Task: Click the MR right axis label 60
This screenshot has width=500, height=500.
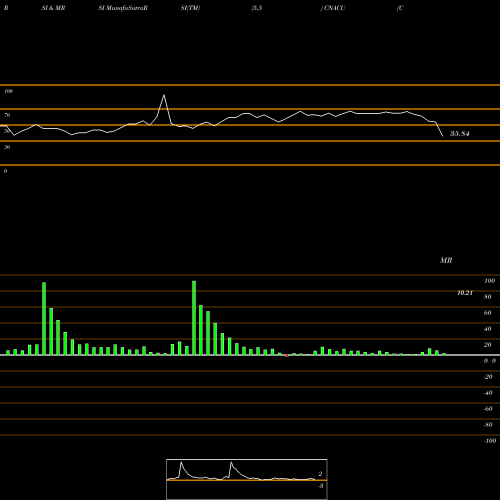Action: pyautogui.click(x=488, y=313)
